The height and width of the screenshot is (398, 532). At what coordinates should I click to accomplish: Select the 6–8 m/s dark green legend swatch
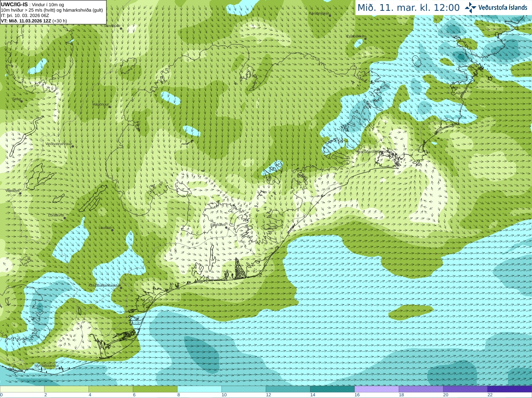click(x=155, y=389)
